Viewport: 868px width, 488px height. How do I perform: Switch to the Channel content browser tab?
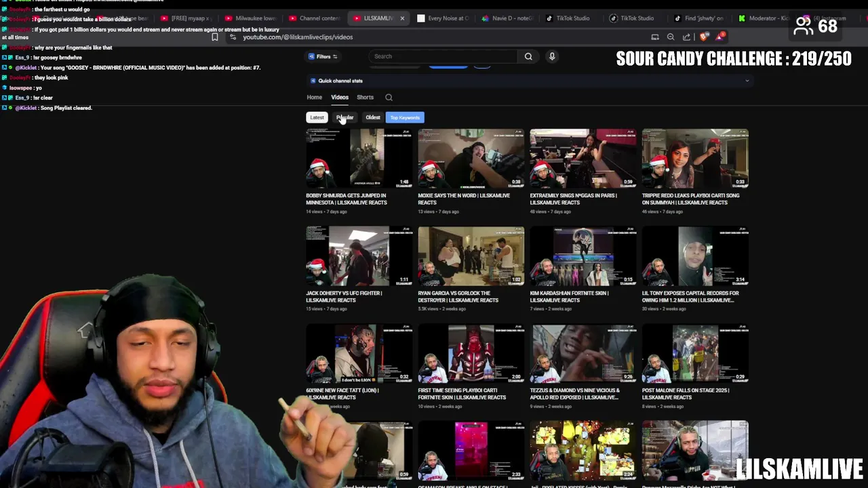[x=314, y=18]
